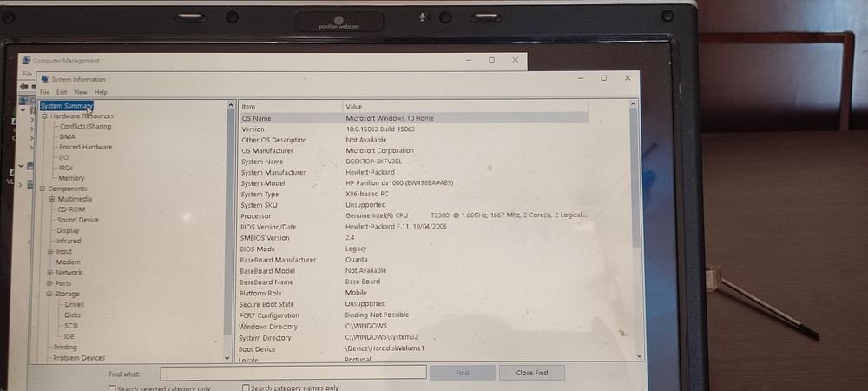The height and width of the screenshot is (391, 868).
Task: Select Drives under Storage
Action: pos(74,304)
